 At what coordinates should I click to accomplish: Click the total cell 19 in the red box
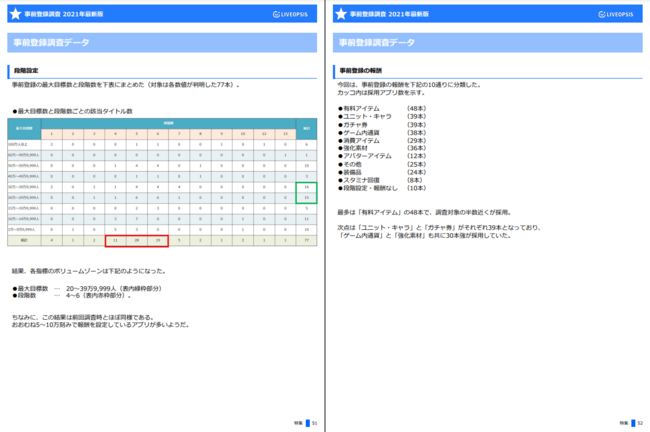158,240
